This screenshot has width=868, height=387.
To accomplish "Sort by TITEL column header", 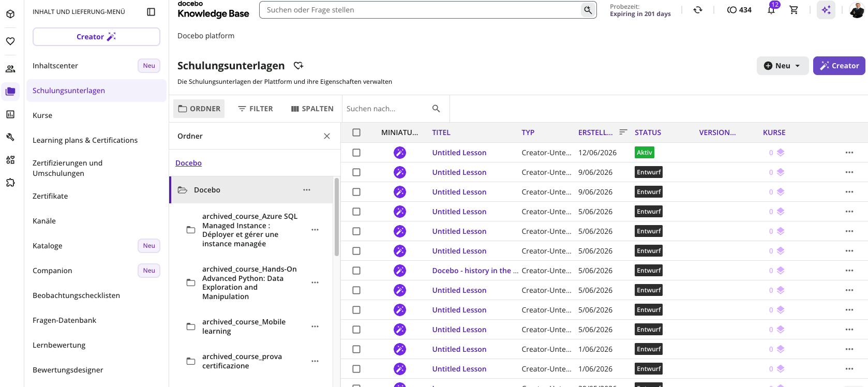I will (x=441, y=132).
